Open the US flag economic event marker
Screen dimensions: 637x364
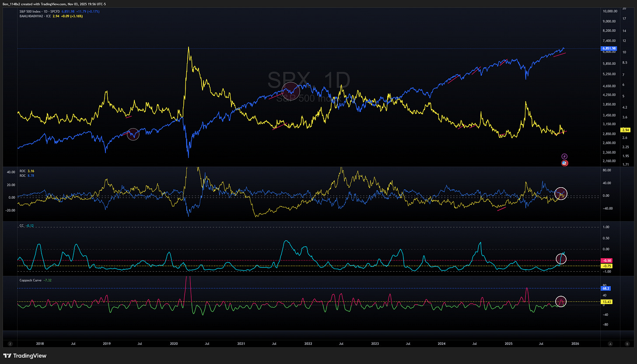pyautogui.click(x=564, y=163)
